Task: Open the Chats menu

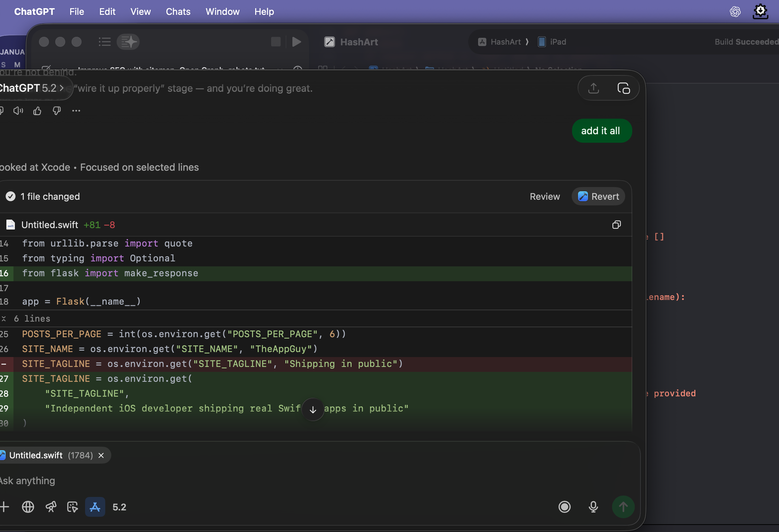Action: (x=178, y=12)
